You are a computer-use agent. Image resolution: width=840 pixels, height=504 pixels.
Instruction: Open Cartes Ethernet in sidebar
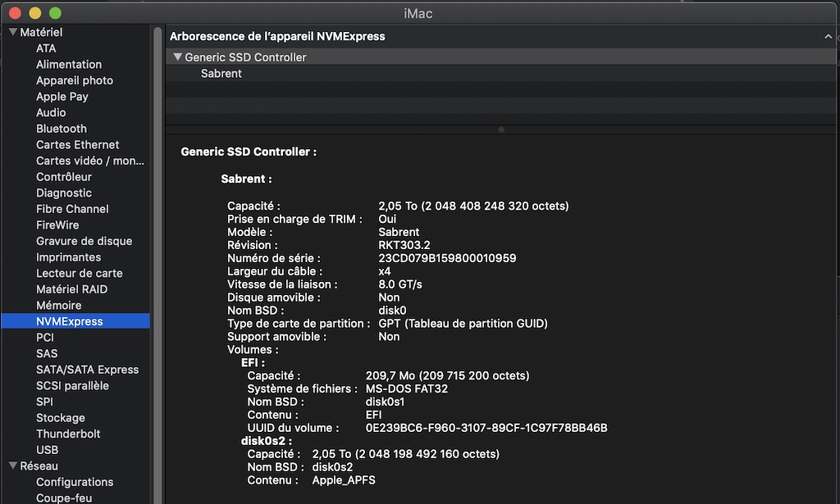coord(77,145)
